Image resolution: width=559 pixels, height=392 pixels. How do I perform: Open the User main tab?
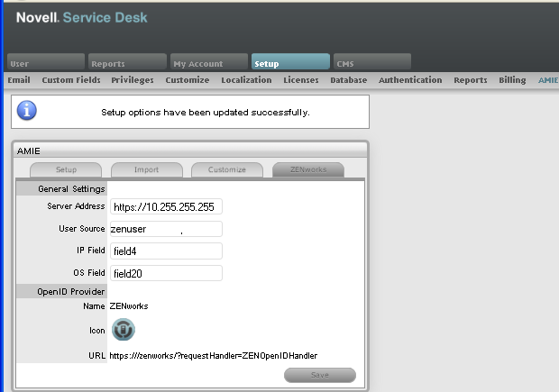[46, 61]
